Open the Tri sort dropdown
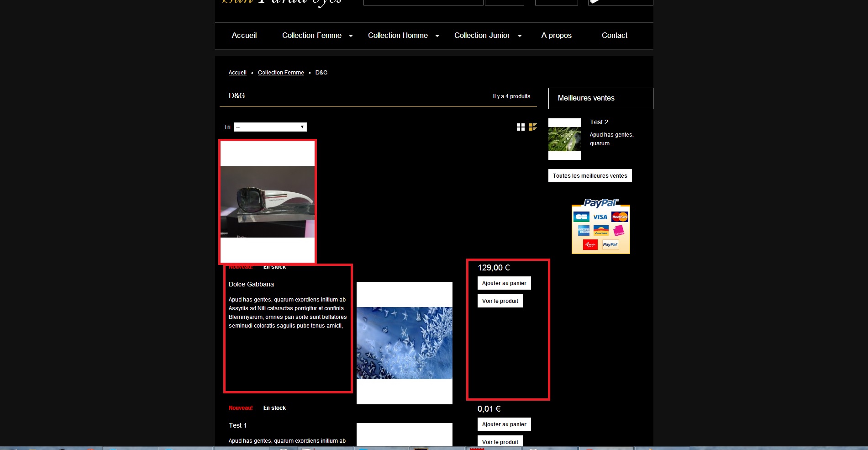 [270, 127]
